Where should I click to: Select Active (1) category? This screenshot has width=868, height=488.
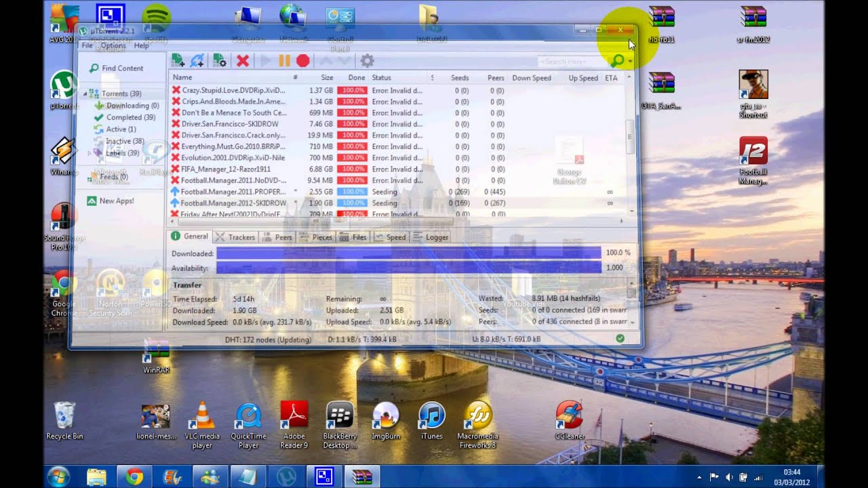point(115,129)
